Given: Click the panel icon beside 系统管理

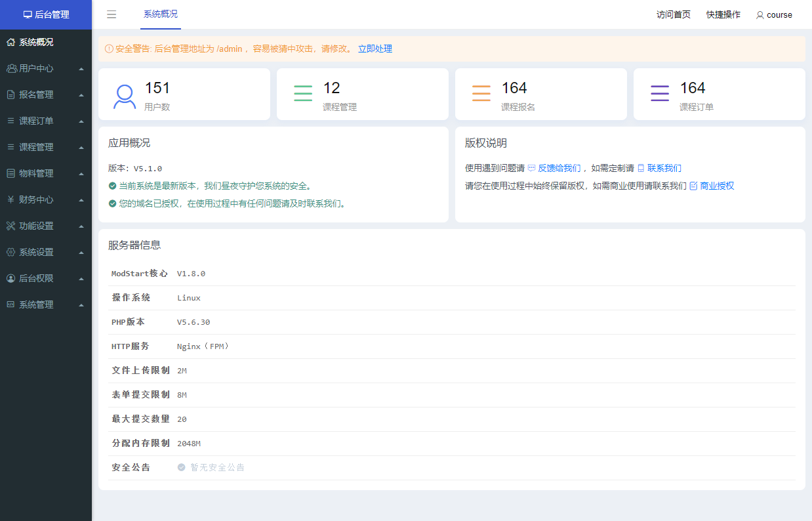Looking at the screenshot, I should [x=11, y=304].
